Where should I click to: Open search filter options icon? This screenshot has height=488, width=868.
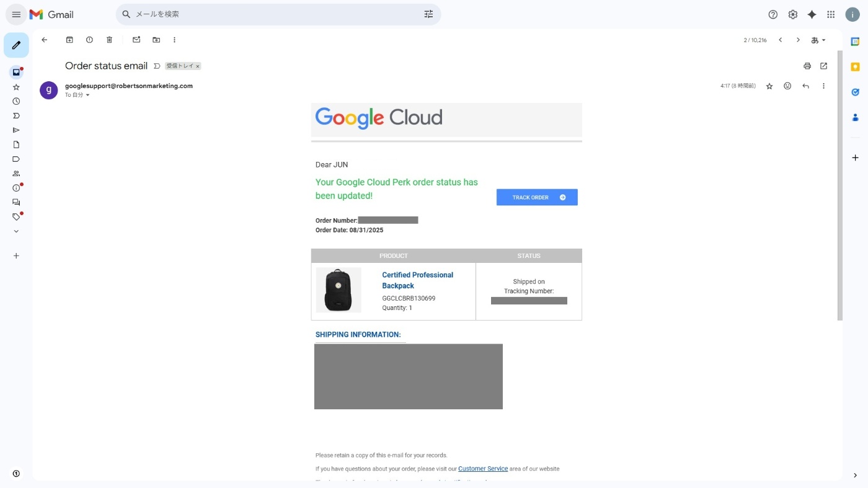click(428, 14)
